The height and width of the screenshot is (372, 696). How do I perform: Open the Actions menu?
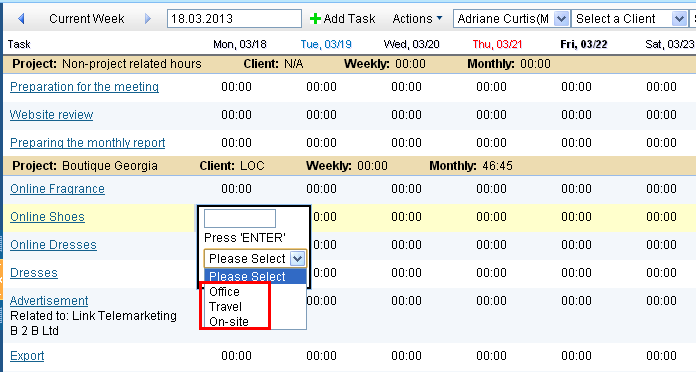(417, 19)
